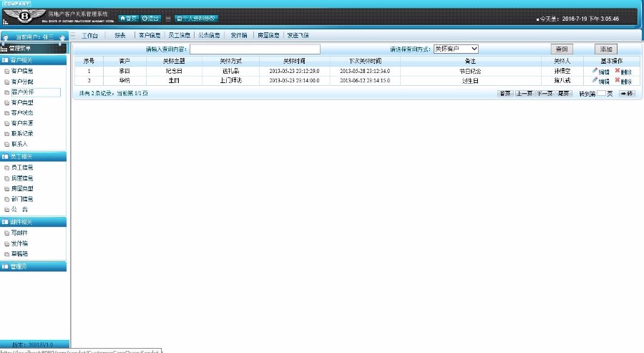Image resolution: width=644 pixels, height=353 pixels.
Task: Click the small icon beside 联系记录 in sidebar
Action: [x=6, y=134]
